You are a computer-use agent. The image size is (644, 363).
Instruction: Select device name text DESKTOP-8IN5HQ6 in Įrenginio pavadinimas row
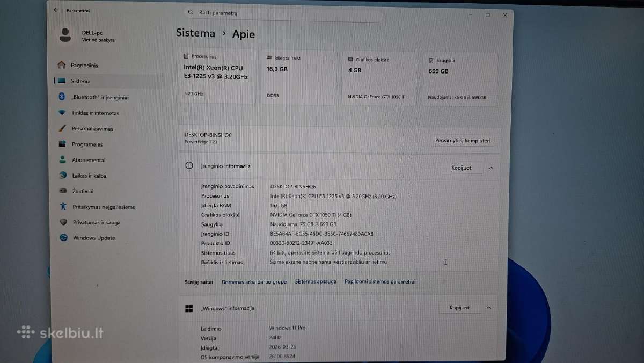pyautogui.click(x=293, y=186)
